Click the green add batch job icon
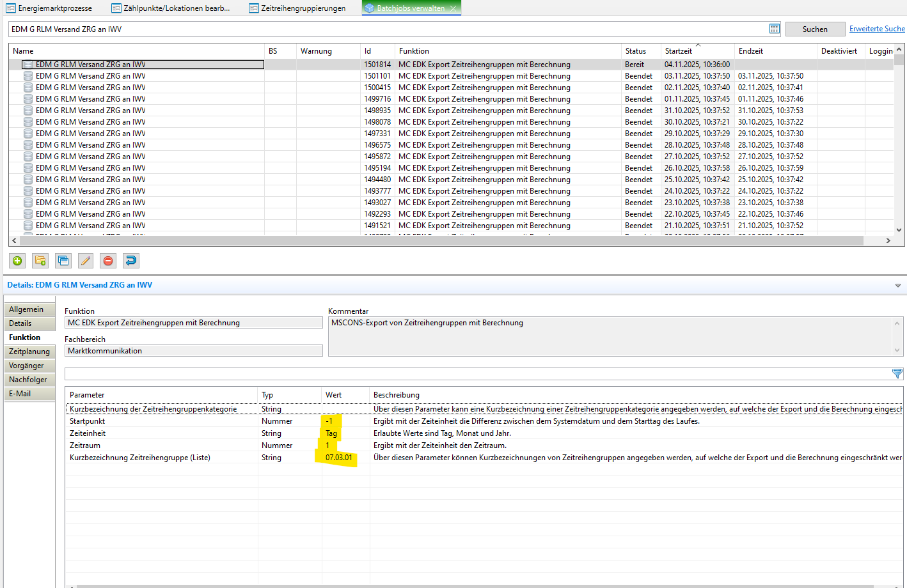The width and height of the screenshot is (907, 588). (17, 261)
